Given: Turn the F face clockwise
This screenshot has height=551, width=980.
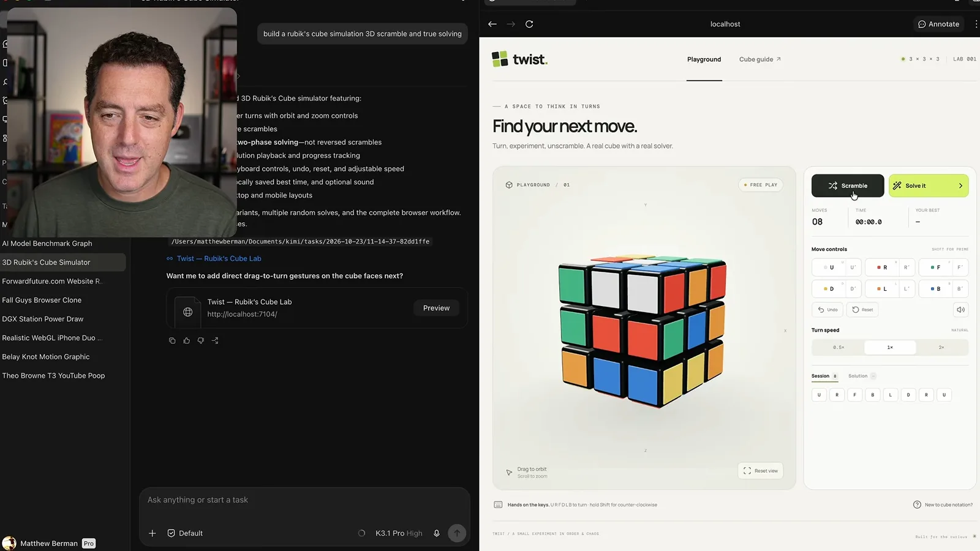Looking at the screenshot, I should point(935,268).
